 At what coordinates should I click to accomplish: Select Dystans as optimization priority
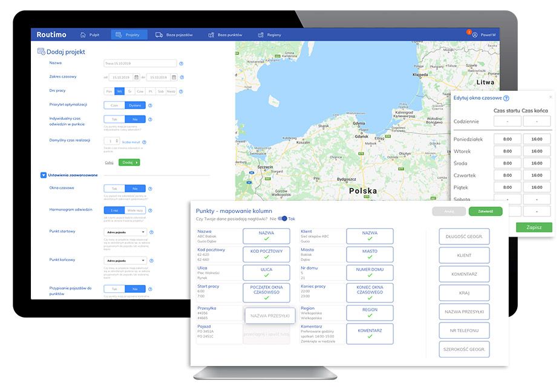click(135, 105)
